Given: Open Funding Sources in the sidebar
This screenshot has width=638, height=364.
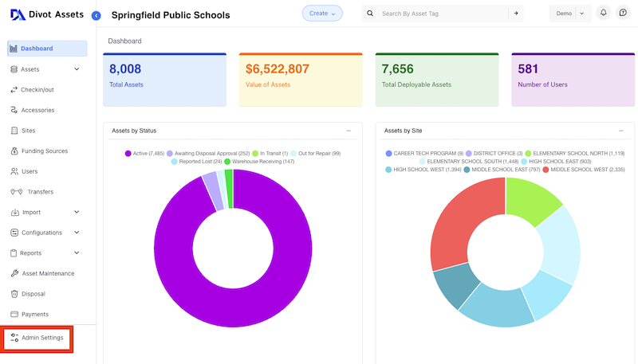Looking at the screenshot, I should (x=44, y=151).
